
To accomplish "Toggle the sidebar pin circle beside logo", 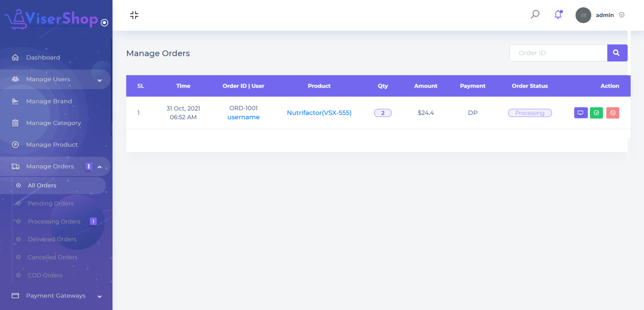I will (104, 23).
